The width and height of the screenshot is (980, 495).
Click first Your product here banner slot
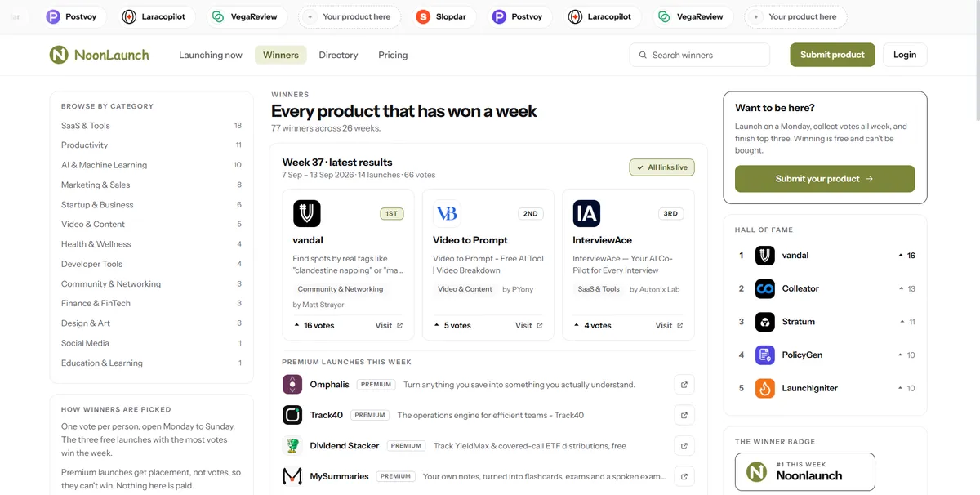(x=350, y=16)
